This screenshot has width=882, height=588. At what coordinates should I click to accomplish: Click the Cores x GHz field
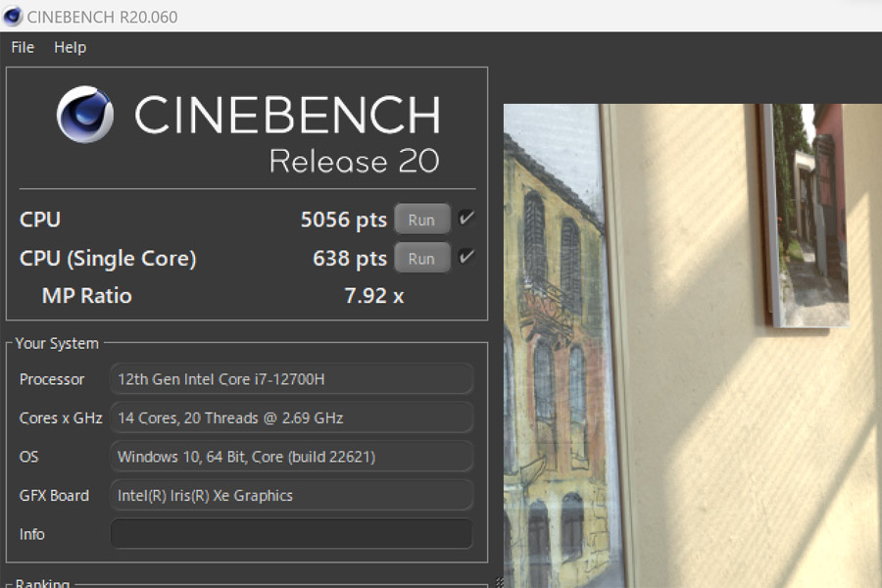291,418
